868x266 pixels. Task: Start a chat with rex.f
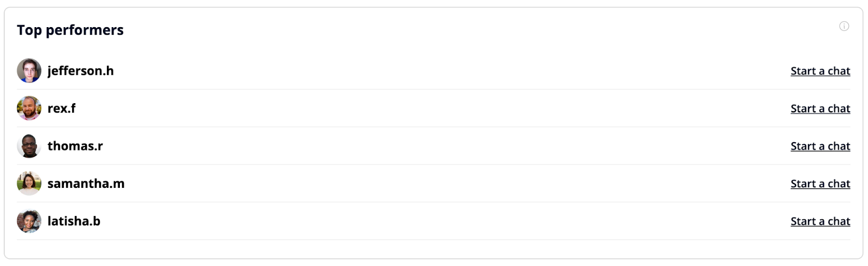820,109
